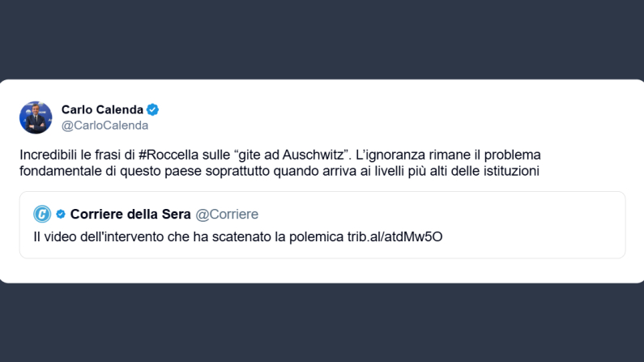Viewport: 644px width, 362px height.
Task: Click Carlo Calenda's profile avatar
Action: click(36, 117)
